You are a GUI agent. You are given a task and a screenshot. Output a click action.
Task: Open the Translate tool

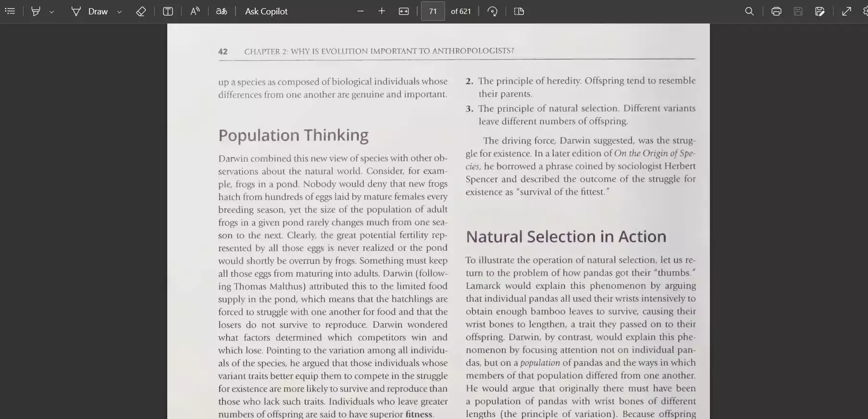221,11
